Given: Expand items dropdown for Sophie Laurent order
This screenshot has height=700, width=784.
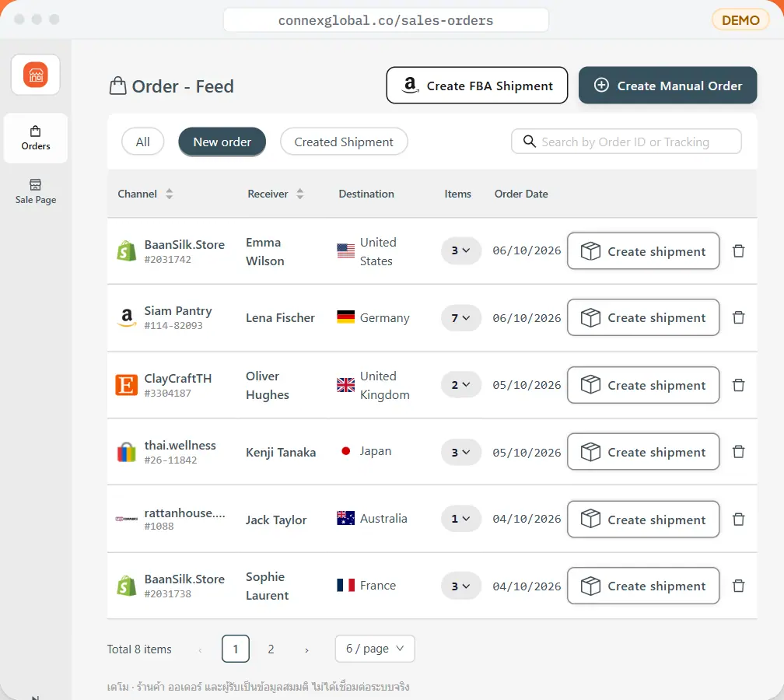Looking at the screenshot, I should click(x=460, y=586).
